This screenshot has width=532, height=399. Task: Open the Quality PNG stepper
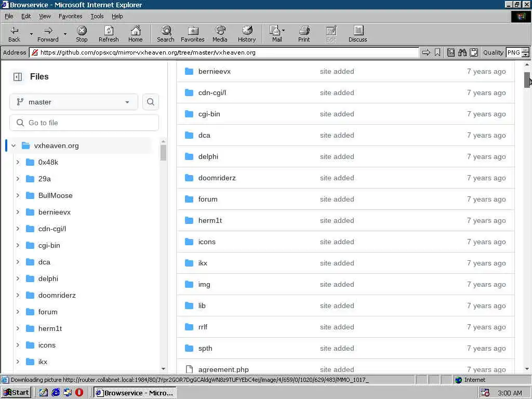pos(525,52)
